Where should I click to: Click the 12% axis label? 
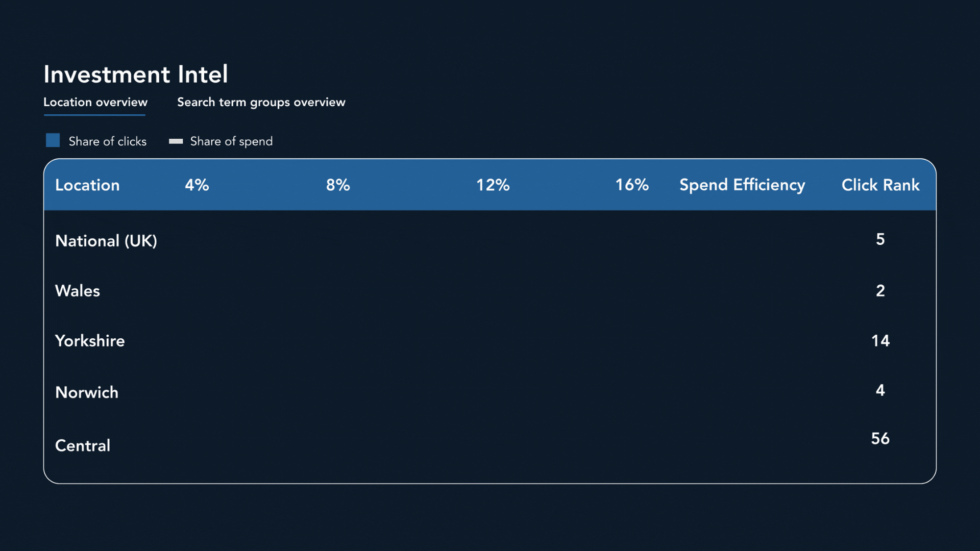(x=493, y=185)
